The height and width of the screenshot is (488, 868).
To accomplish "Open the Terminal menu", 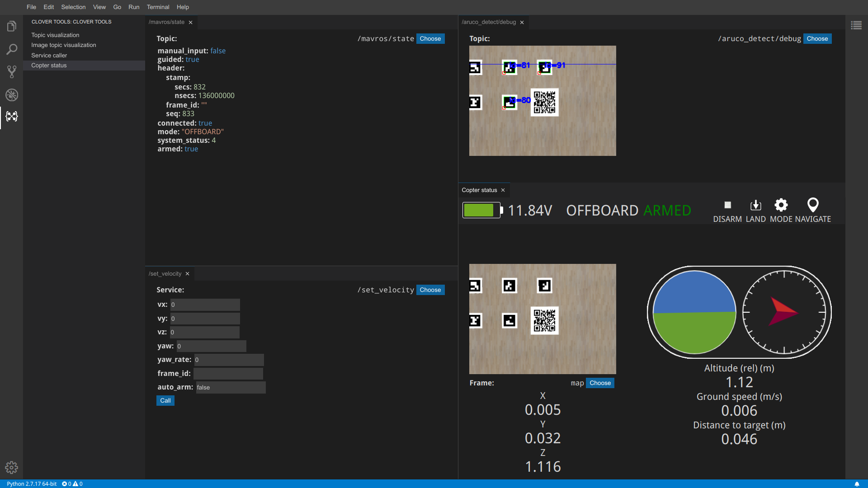I will (x=158, y=7).
